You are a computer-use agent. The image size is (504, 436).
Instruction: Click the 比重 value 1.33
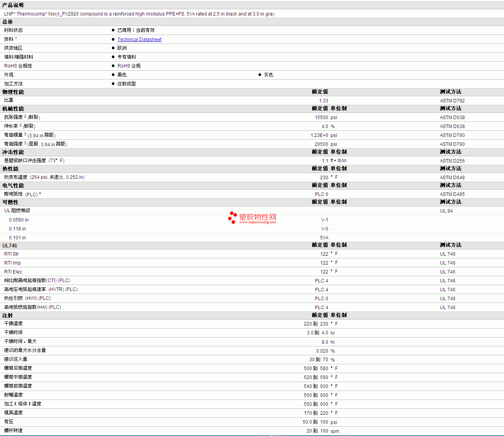click(324, 101)
